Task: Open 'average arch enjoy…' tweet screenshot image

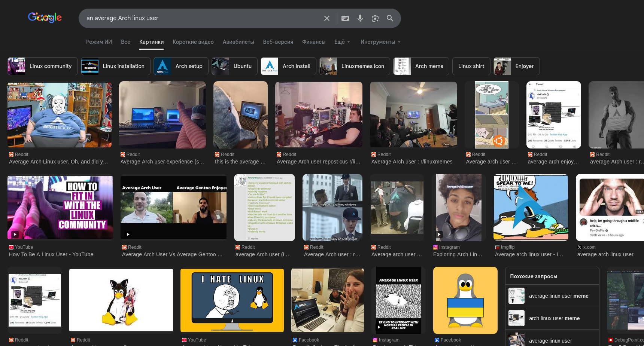Action: coord(554,115)
